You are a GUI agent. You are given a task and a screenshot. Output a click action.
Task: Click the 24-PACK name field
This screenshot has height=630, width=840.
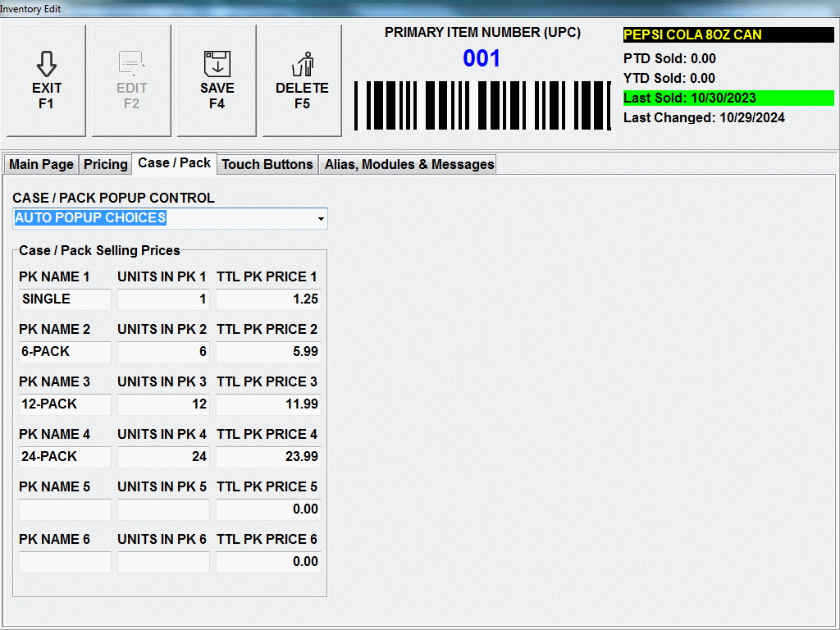point(65,457)
